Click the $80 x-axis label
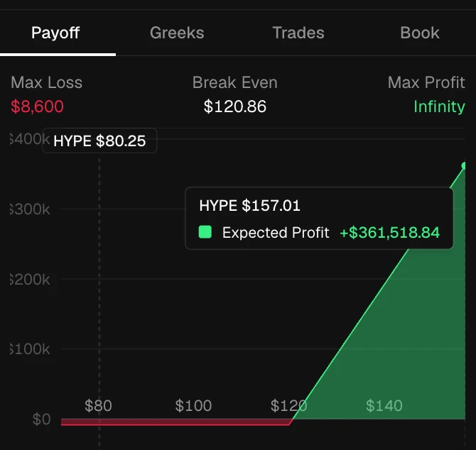Image resolution: width=476 pixels, height=450 pixels. [x=98, y=405]
